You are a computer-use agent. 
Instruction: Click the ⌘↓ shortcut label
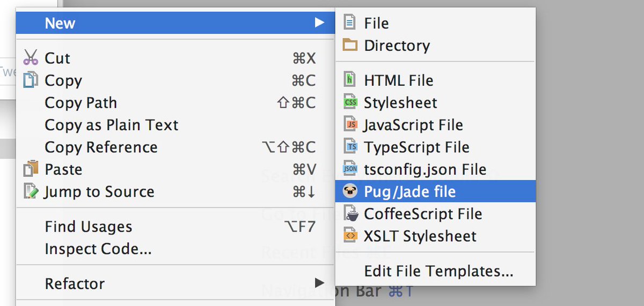[x=304, y=192]
